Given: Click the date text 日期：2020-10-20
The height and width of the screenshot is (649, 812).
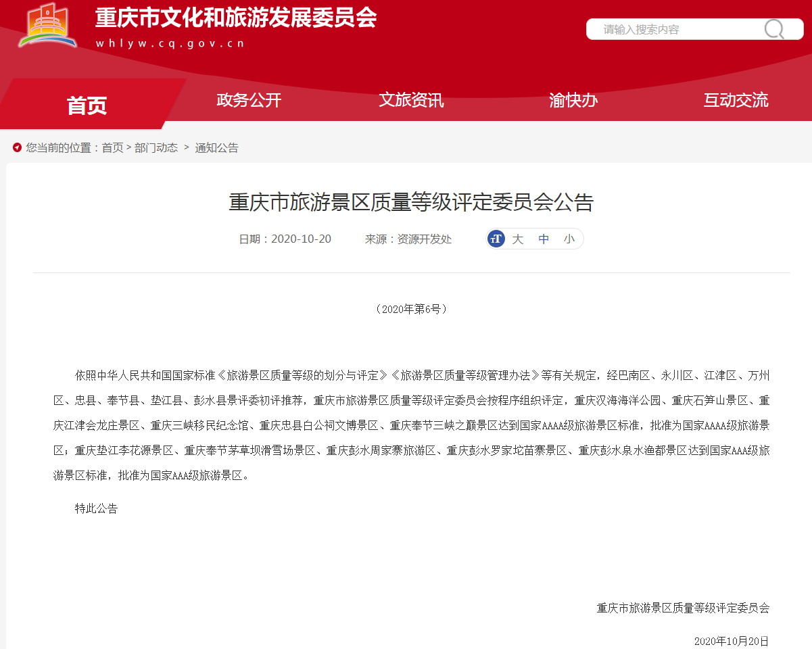Looking at the screenshot, I should coord(285,239).
